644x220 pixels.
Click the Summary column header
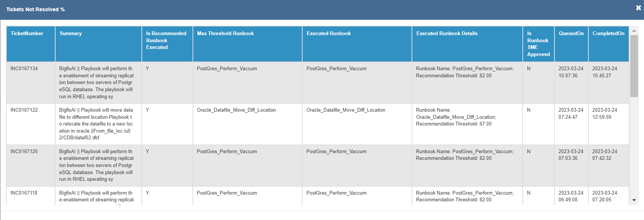click(71, 34)
